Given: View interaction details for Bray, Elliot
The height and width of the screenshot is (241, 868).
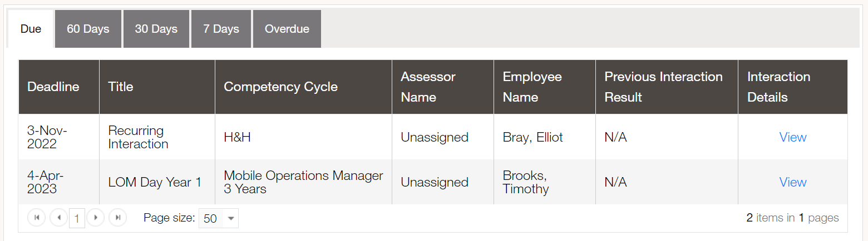Looking at the screenshot, I should (x=793, y=137).
